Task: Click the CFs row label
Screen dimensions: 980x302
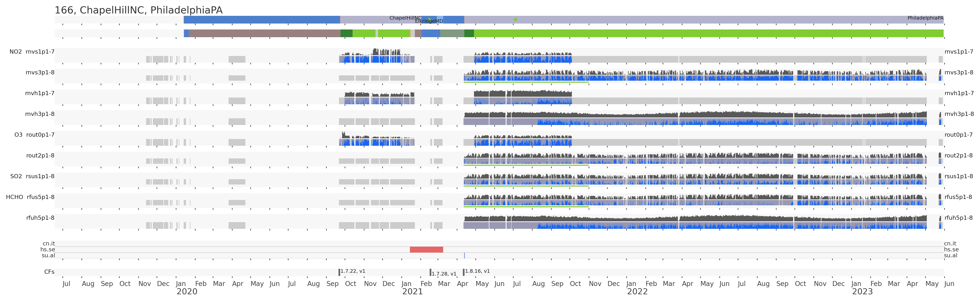Action: tap(49, 272)
